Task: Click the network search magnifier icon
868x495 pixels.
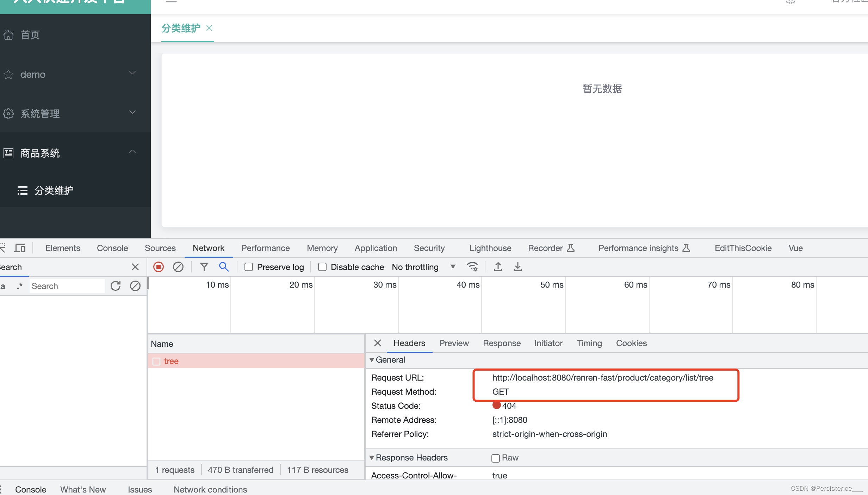Action: coord(224,267)
